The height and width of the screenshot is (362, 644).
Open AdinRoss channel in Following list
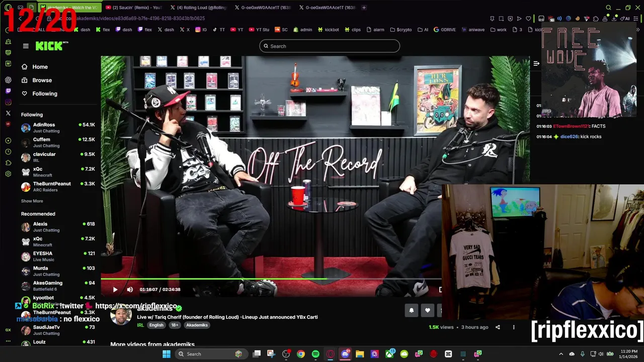click(58, 128)
